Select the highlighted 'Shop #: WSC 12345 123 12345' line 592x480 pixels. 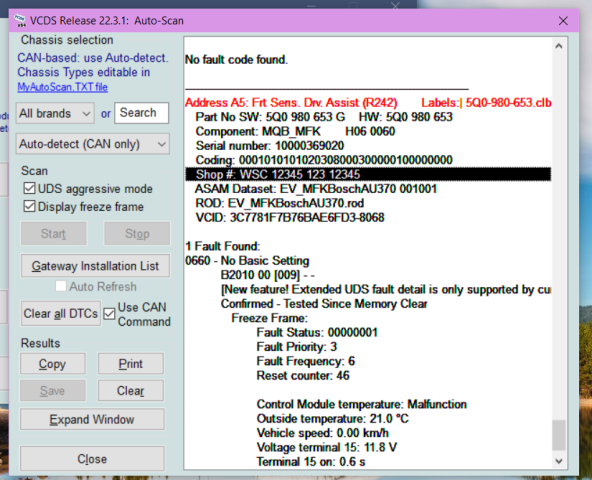tap(368, 174)
